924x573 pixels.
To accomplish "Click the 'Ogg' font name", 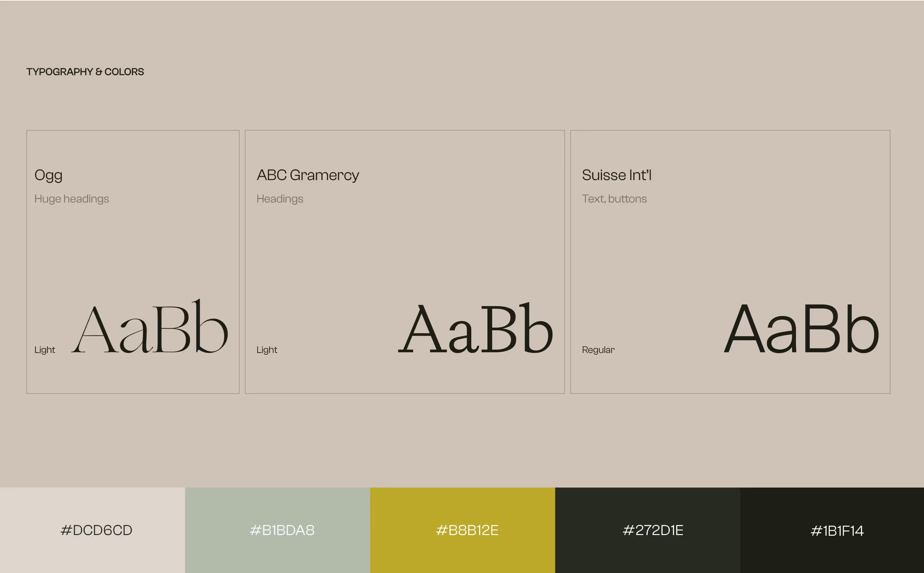I will tap(49, 175).
